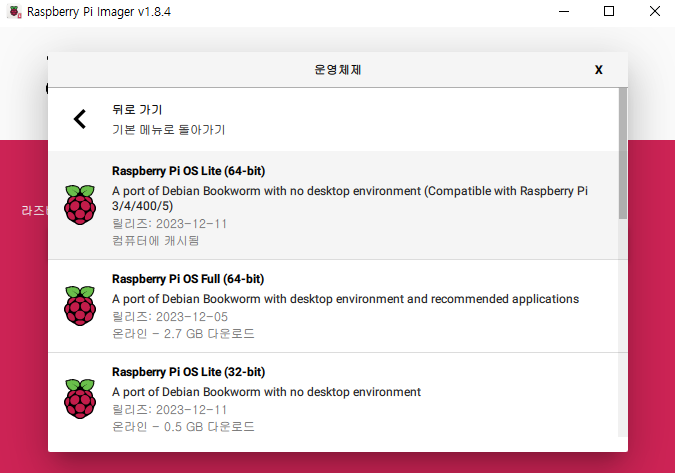The image size is (675, 473).
Task: Click the desktop environment and recommended applications description
Action: [345, 299]
